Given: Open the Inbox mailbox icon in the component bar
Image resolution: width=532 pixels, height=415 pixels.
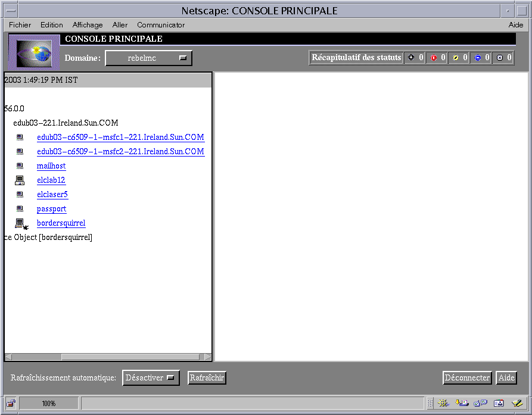Looking at the screenshot, I should (462, 402).
